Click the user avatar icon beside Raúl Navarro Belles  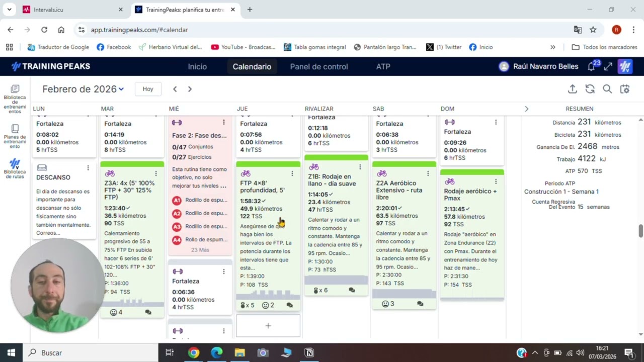(504, 66)
